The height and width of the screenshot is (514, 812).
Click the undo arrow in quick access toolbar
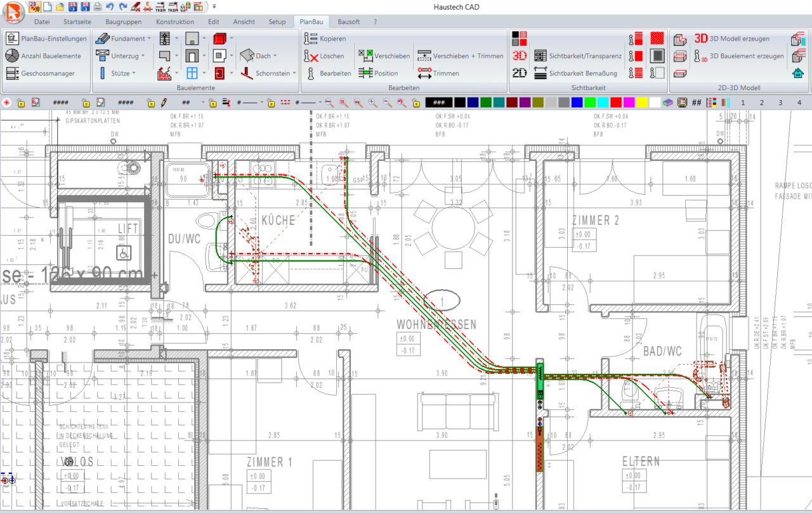pos(110,7)
